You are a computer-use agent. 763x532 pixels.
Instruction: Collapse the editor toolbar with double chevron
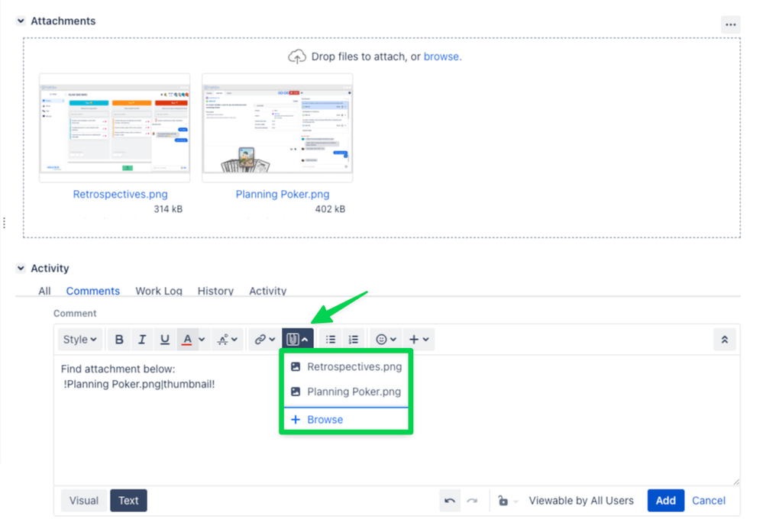click(725, 340)
